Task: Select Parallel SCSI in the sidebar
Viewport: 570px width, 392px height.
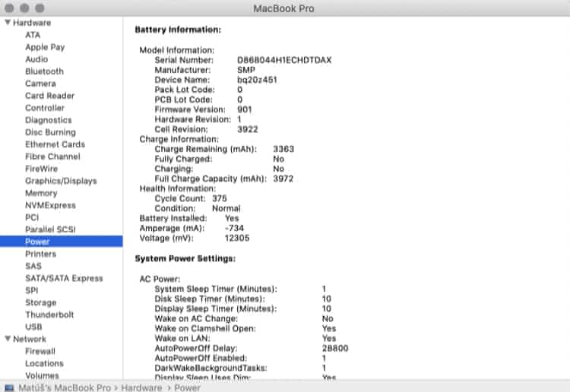Action: click(x=50, y=229)
